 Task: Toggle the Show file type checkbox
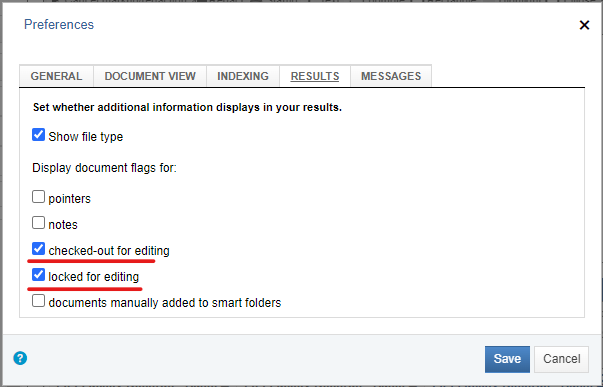point(38,135)
